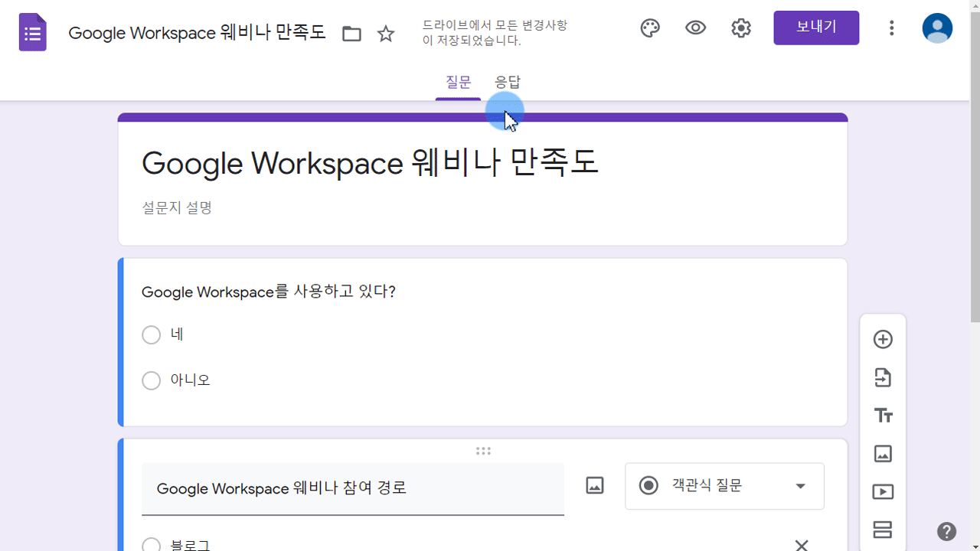Add video from the sidebar
The width and height of the screenshot is (980, 551).
point(883,492)
